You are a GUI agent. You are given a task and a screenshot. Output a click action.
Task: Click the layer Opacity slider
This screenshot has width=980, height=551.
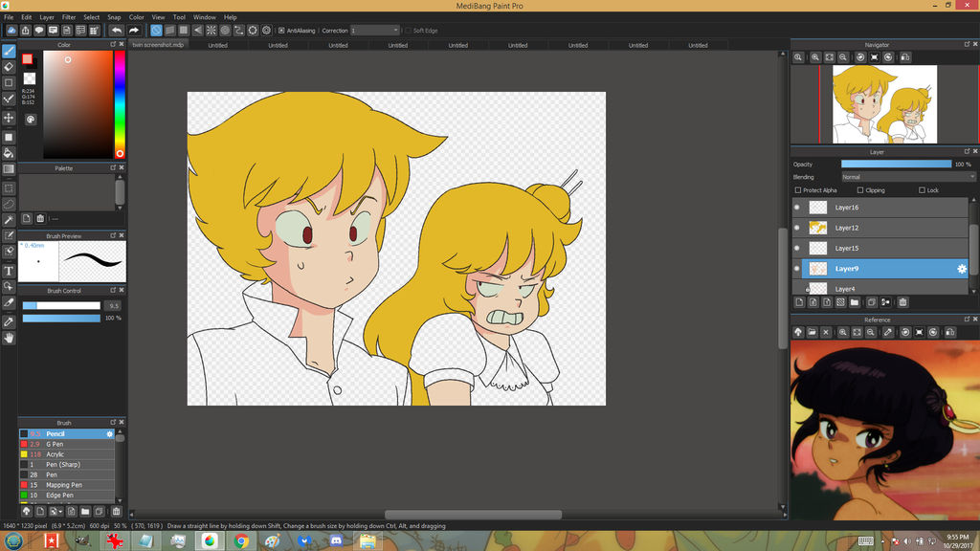(x=896, y=165)
